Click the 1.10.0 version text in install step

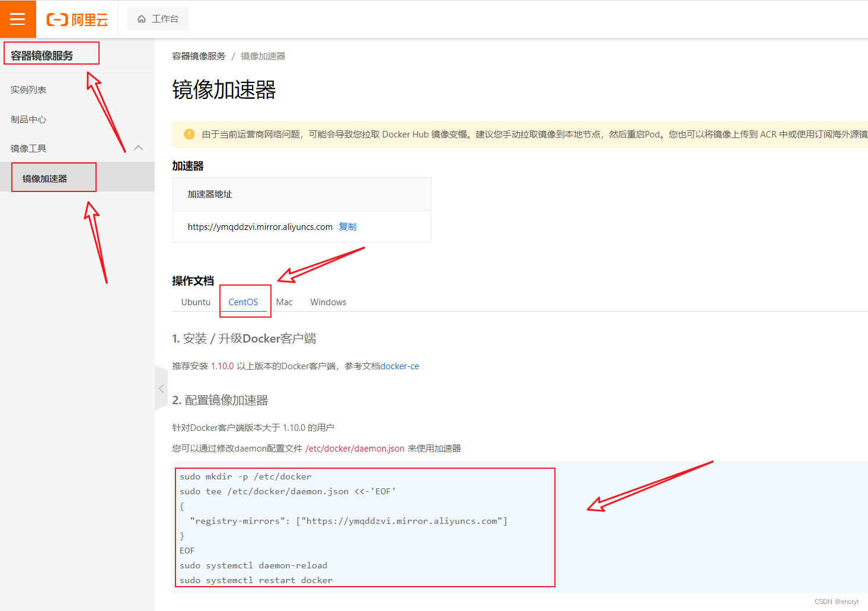[x=222, y=366]
